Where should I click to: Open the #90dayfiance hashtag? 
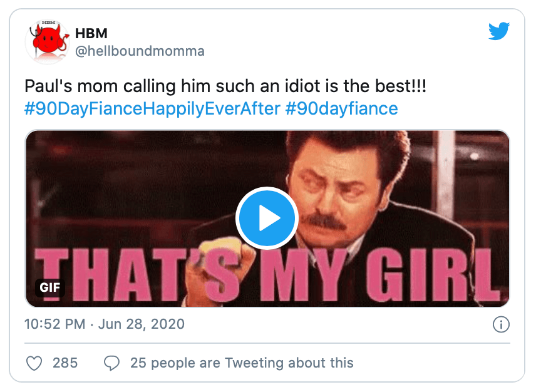[341, 108]
